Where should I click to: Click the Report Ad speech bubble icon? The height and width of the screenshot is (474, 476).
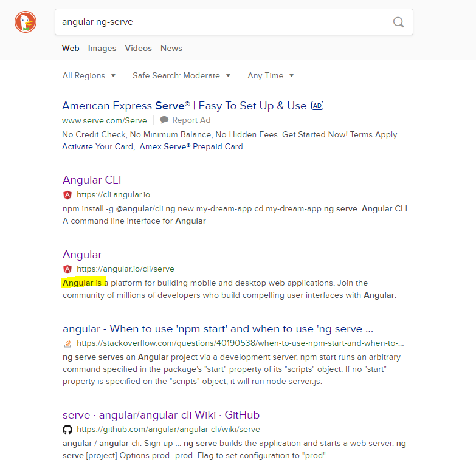[x=164, y=120]
